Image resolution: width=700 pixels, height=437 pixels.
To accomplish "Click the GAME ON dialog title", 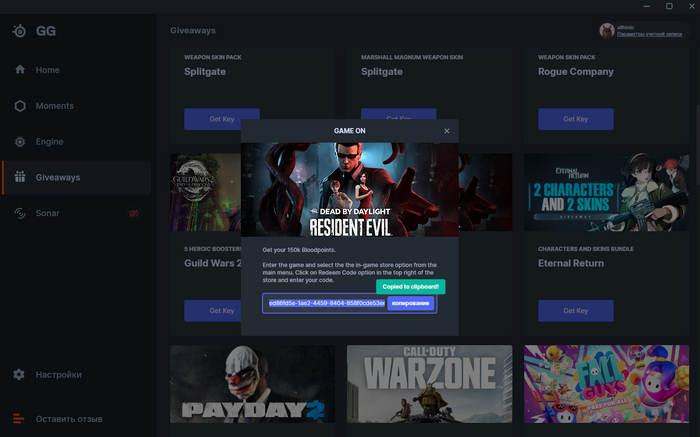I will pos(350,131).
